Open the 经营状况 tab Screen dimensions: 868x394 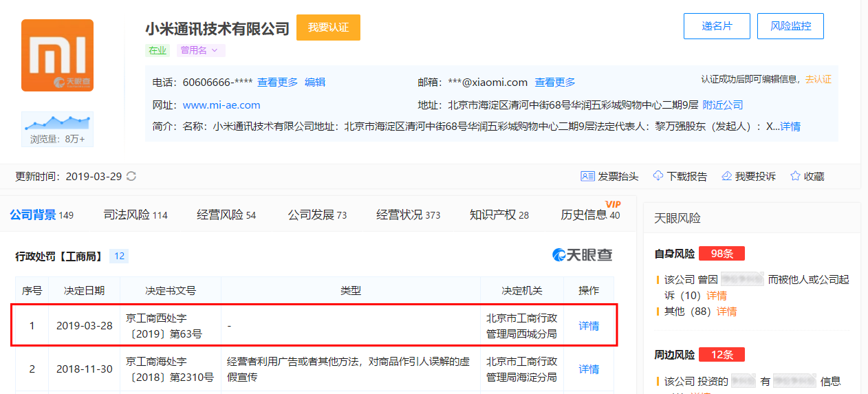coord(408,215)
